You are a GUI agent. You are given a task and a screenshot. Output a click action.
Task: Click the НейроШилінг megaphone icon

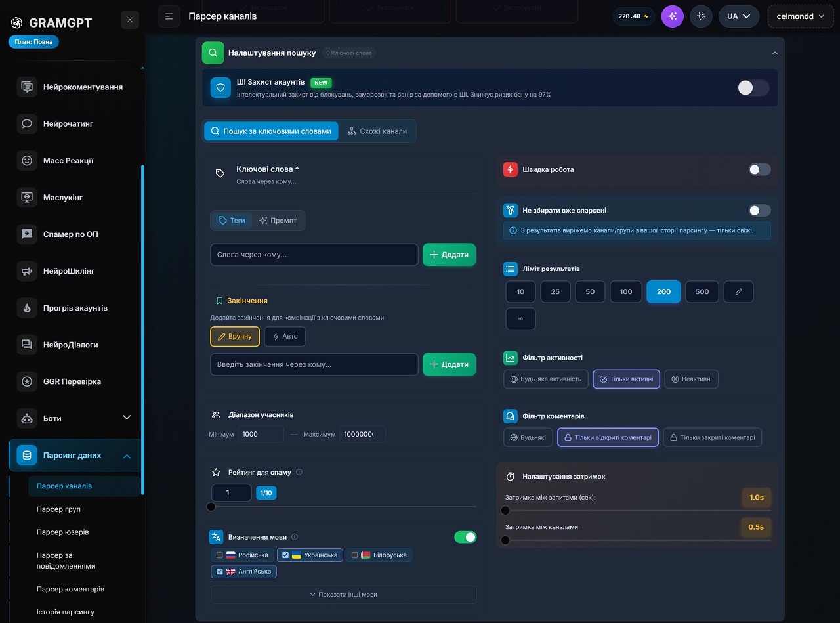[x=27, y=270]
